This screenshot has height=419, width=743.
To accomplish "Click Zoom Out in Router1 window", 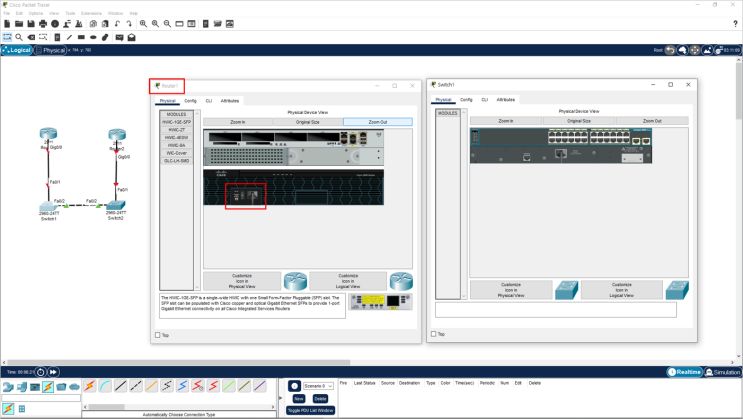I will 378,122.
